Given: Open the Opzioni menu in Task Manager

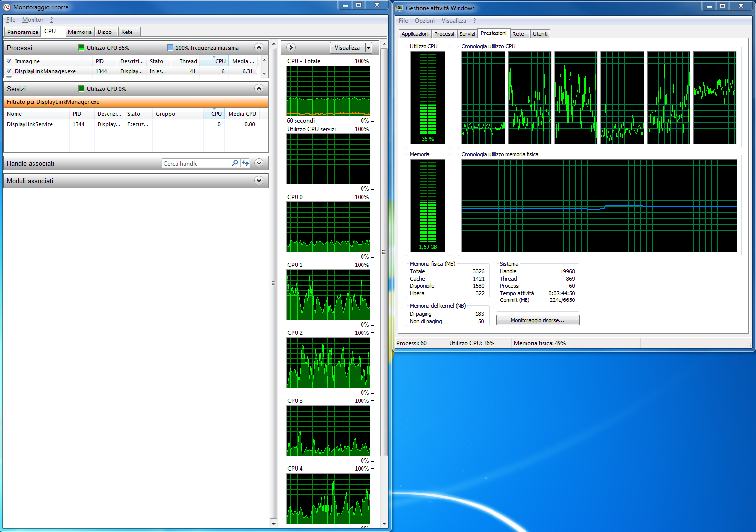Looking at the screenshot, I should click(424, 21).
